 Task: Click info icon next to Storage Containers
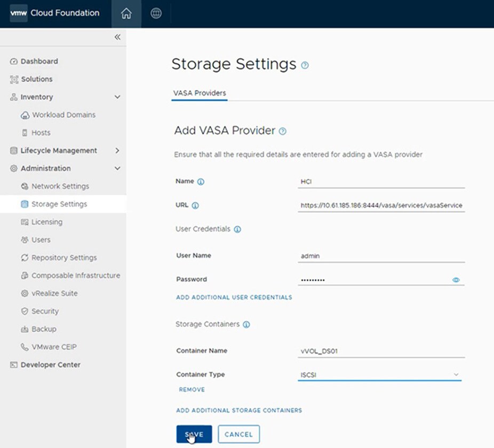[246, 324]
